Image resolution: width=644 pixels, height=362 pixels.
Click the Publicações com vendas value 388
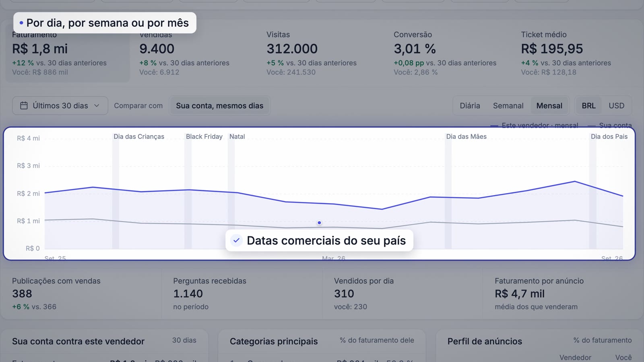point(22,294)
